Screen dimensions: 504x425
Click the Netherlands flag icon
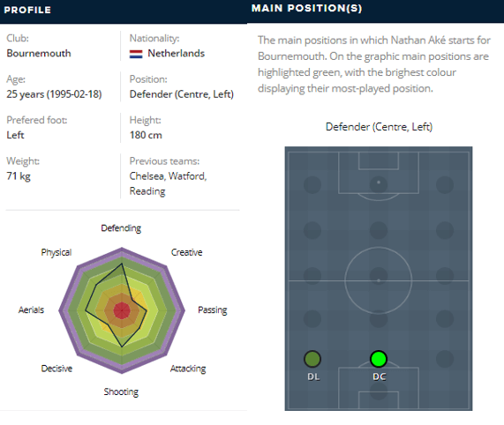(136, 54)
